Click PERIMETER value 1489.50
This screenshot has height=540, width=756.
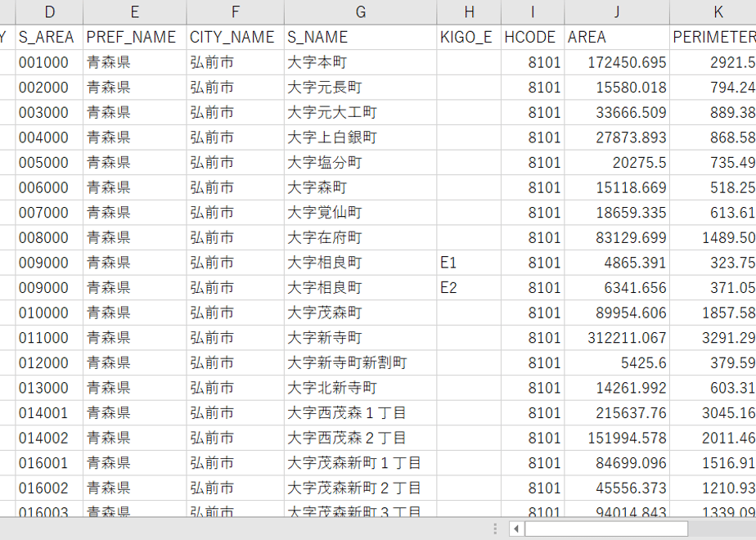click(713, 238)
